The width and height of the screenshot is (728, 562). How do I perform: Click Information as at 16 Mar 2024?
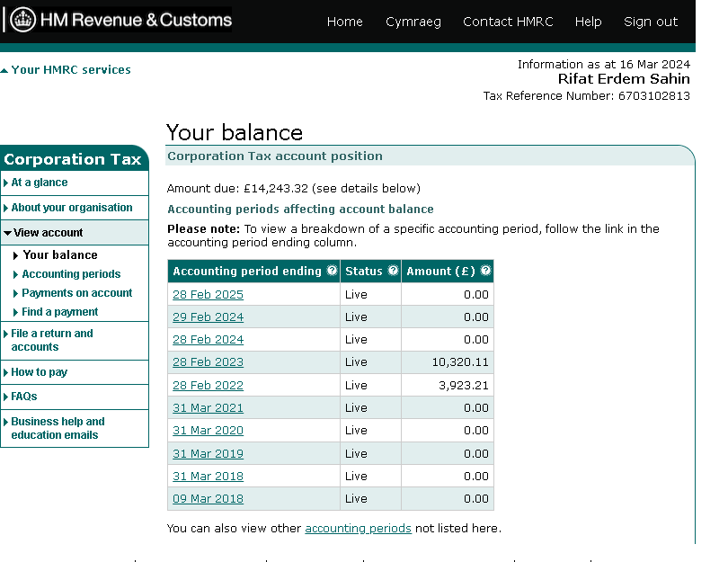click(604, 64)
